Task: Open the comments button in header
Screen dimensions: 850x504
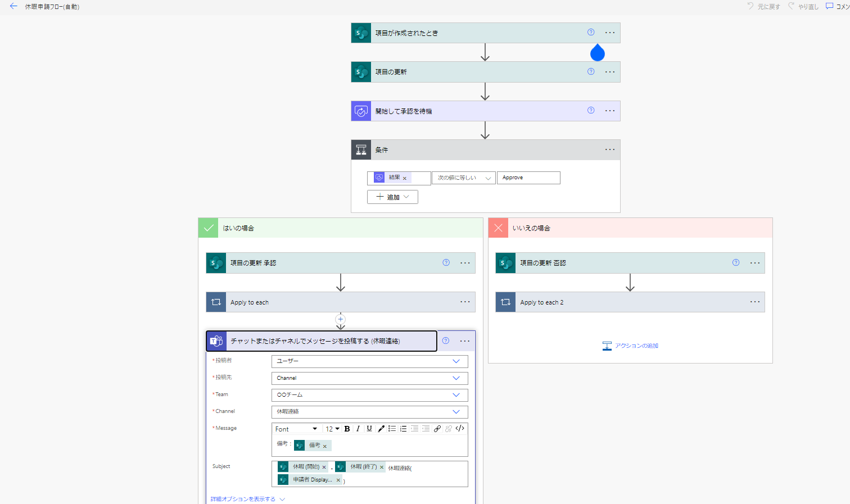Action: point(837,6)
